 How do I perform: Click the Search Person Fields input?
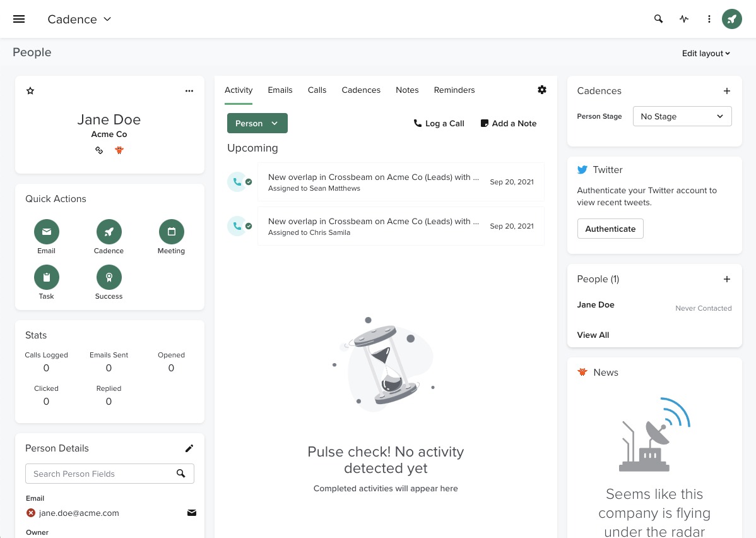click(101, 474)
